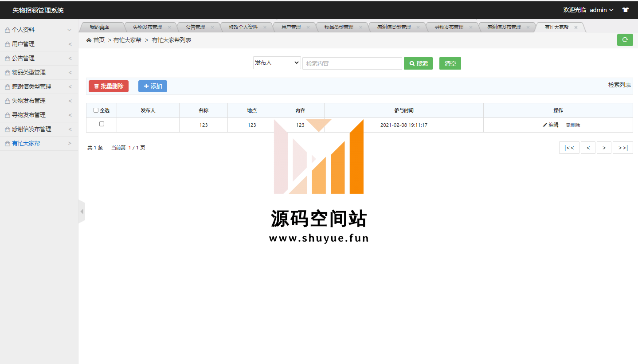Image resolution: width=638 pixels, height=364 pixels.
Task: Check the 全选 select-all checkbox
Action: [96, 110]
